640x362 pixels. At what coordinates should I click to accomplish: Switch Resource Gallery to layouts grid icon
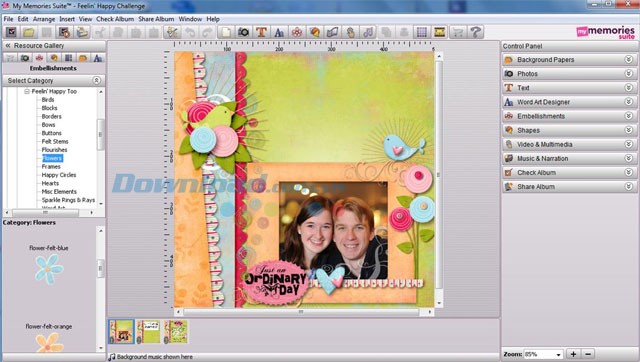pyautogui.click(x=69, y=58)
